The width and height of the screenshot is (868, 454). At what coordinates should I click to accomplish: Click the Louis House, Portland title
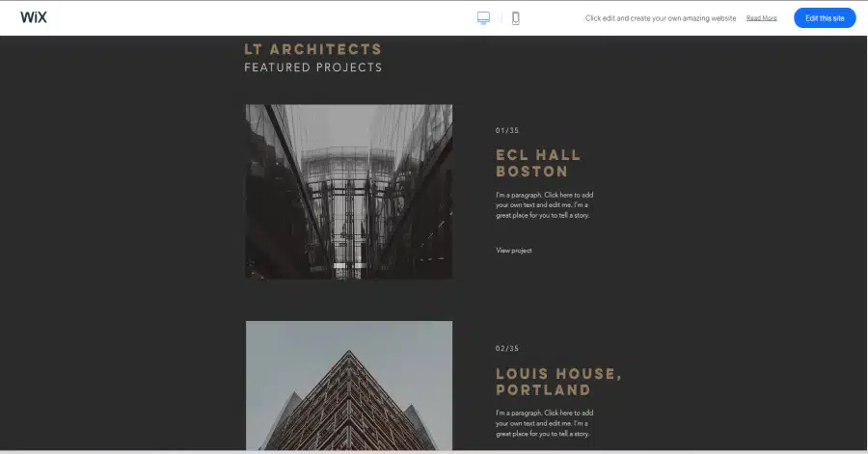click(558, 382)
